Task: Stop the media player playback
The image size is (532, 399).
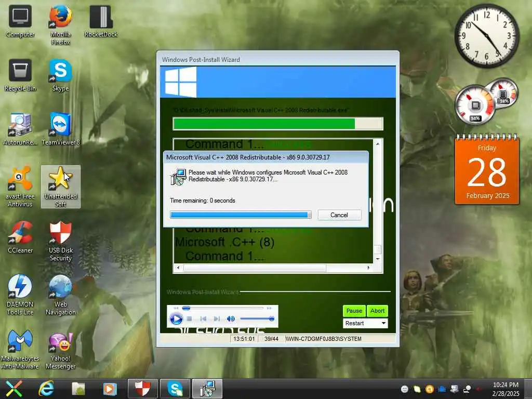Action: point(189,319)
